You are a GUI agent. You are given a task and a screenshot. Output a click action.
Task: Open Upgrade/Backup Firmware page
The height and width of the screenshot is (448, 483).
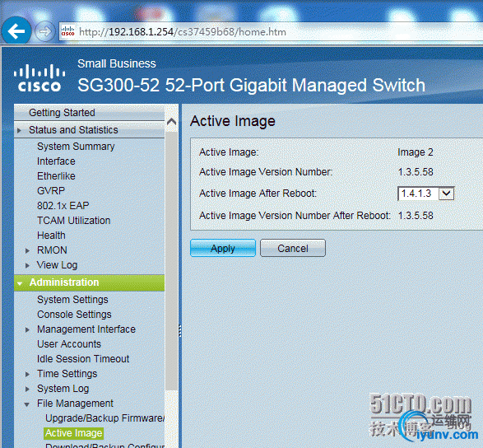[105, 418]
